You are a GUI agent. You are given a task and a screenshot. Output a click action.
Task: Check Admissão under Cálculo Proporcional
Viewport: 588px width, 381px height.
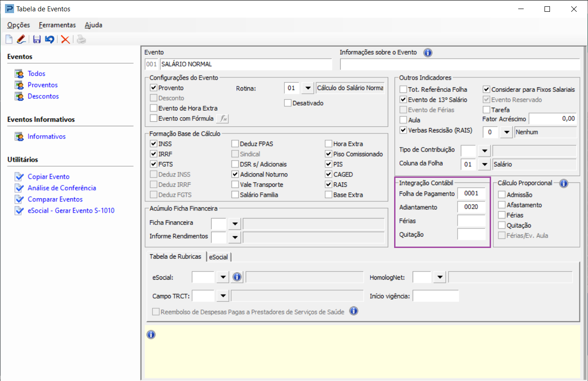501,195
